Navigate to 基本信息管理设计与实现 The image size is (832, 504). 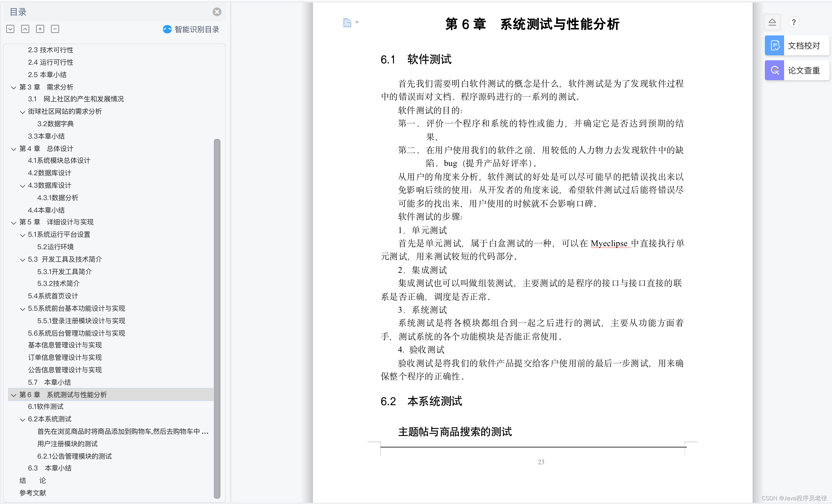(65, 345)
